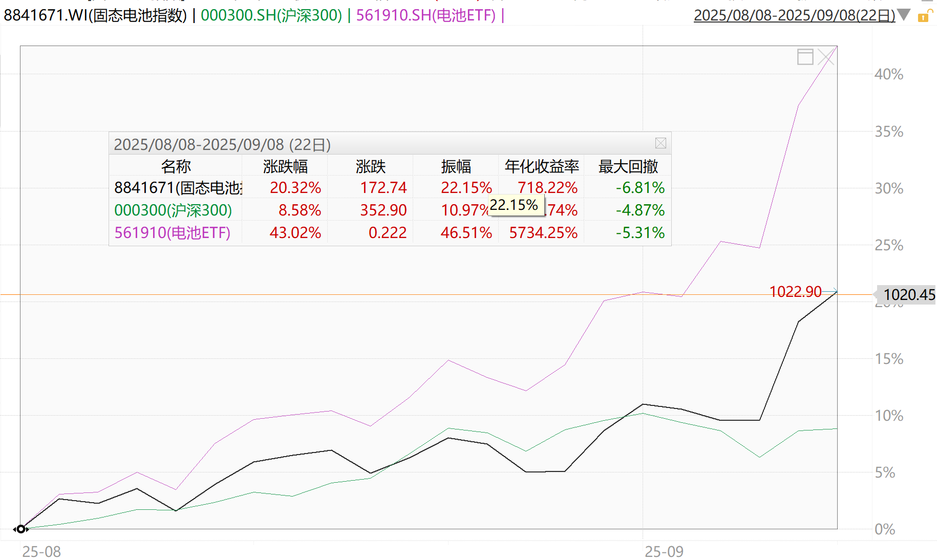Sort by the 年化收益率 column header
This screenshot has width=937, height=560.
[541, 166]
